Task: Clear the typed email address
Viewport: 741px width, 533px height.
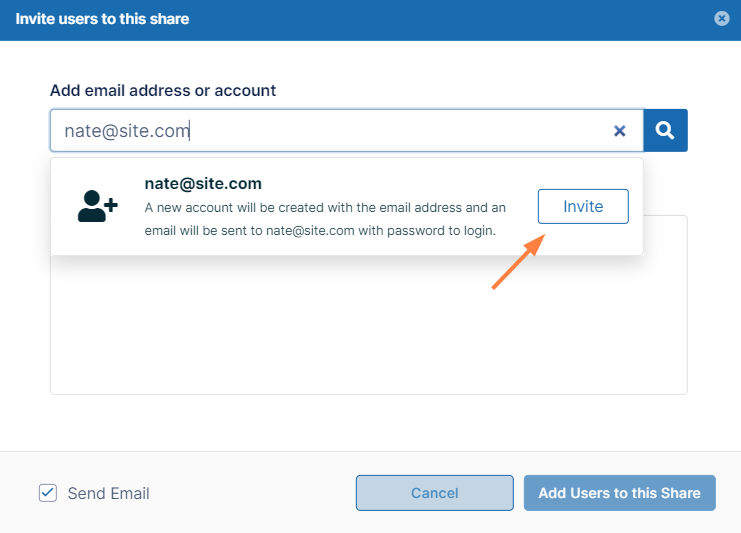Action: coord(619,131)
